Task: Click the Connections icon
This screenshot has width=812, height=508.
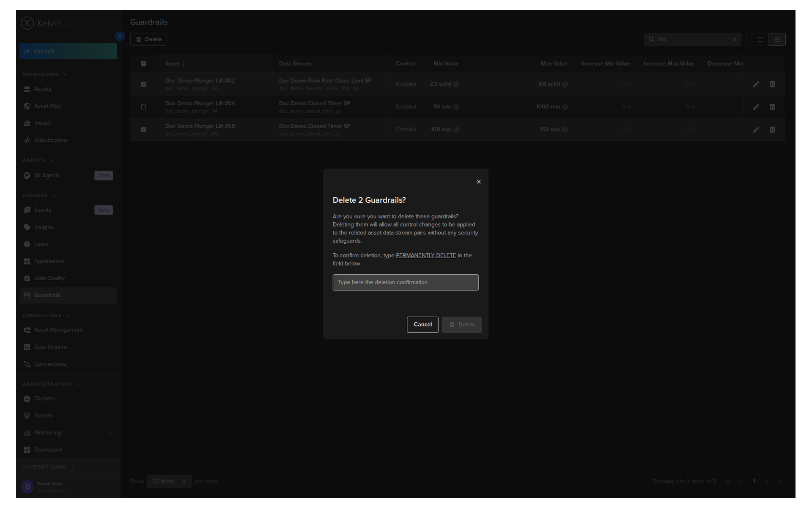Action: click(27, 364)
